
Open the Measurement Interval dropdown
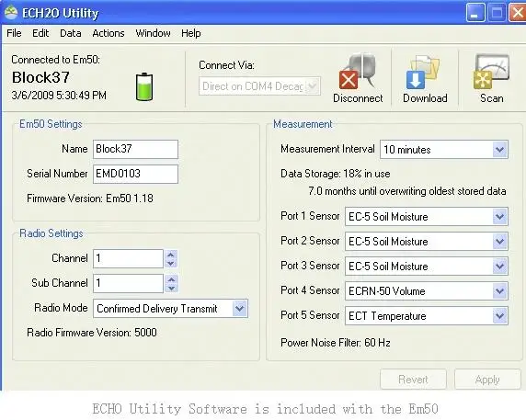(500, 149)
